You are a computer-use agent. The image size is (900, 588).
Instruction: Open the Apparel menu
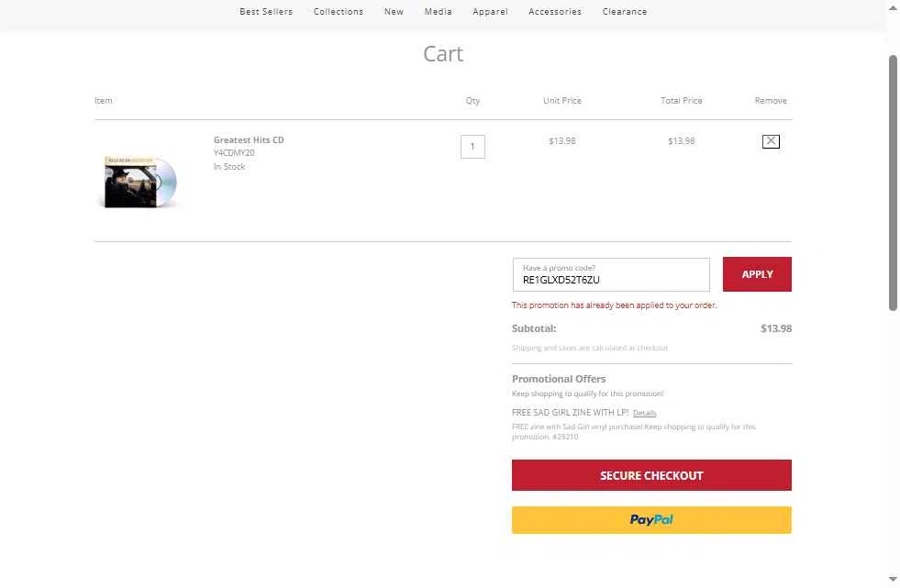pos(490,12)
